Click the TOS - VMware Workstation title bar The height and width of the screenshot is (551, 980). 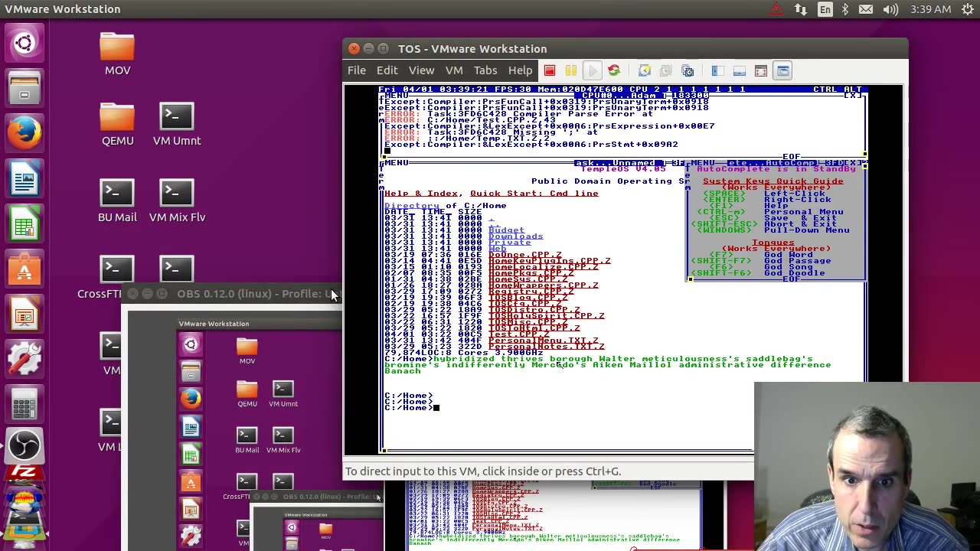point(625,49)
